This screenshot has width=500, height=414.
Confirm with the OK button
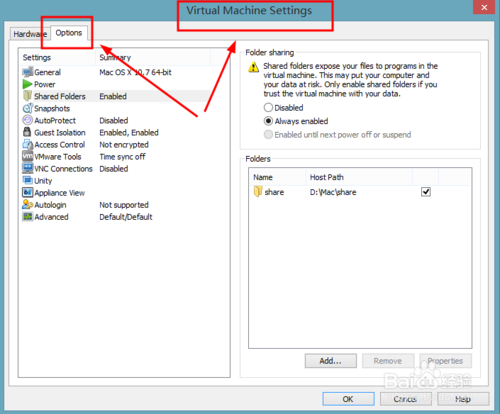click(348, 399)
